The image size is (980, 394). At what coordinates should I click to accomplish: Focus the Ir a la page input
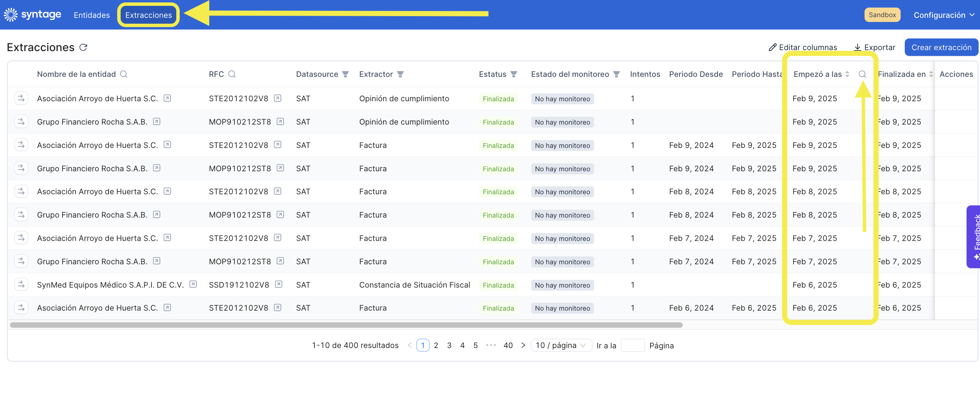(633, 345)
